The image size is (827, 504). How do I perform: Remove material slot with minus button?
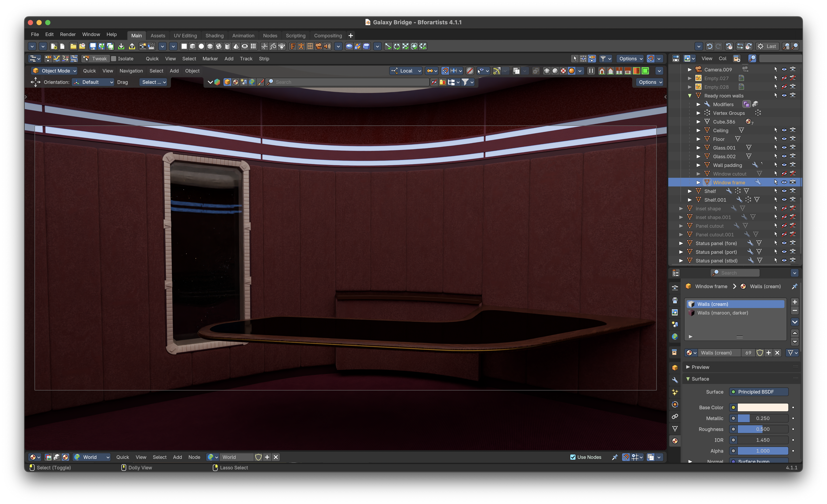794,311
